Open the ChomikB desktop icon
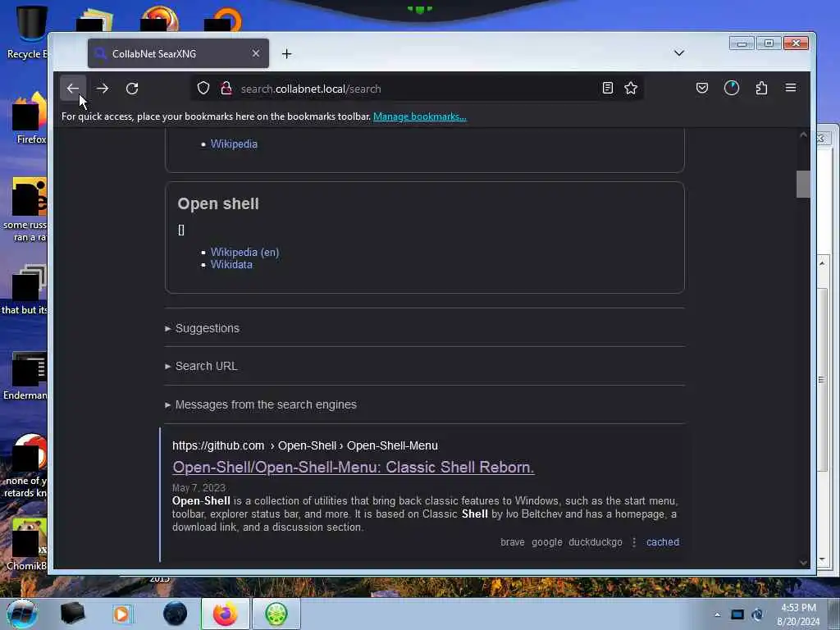Image resolution: width=840 pixels, height=630 pixels. (27, 544)
